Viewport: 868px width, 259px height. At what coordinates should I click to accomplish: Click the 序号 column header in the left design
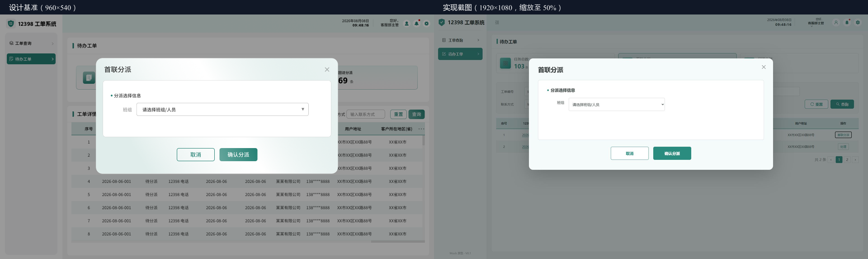(89, 129)
